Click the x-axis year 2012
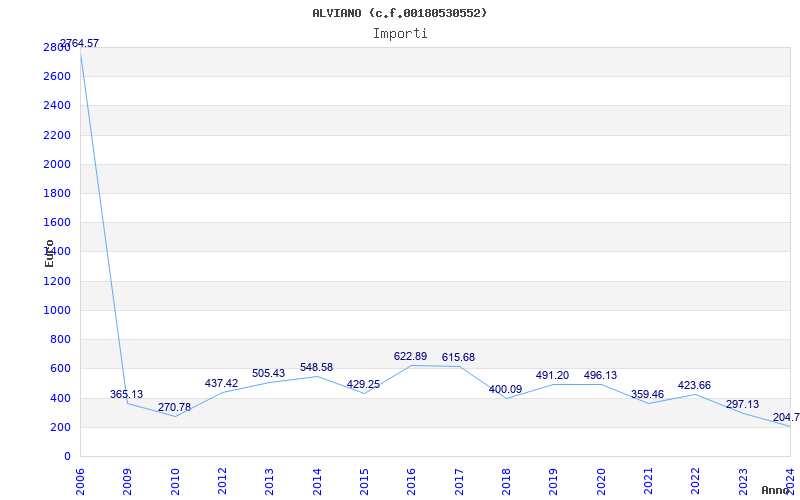Image resolution: width=800 pixels, height=500 pixels. pyautogui.click(x=222, y=481)
